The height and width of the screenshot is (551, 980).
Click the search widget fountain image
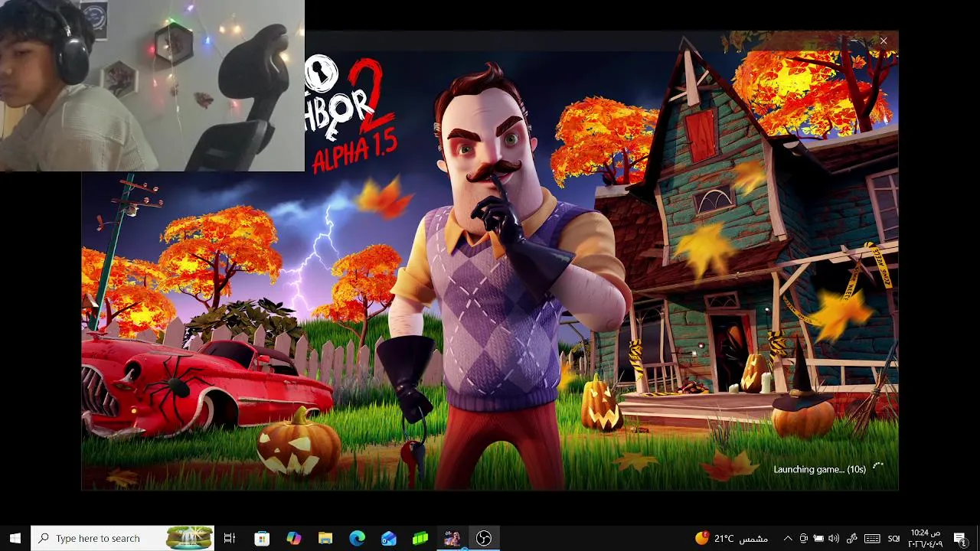click(x=189, y=538)
